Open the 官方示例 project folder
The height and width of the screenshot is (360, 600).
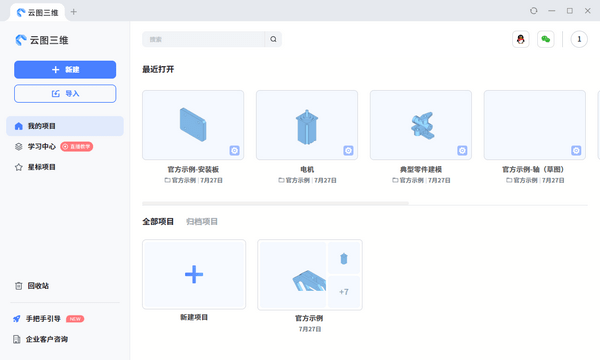(x=310, y=275)
